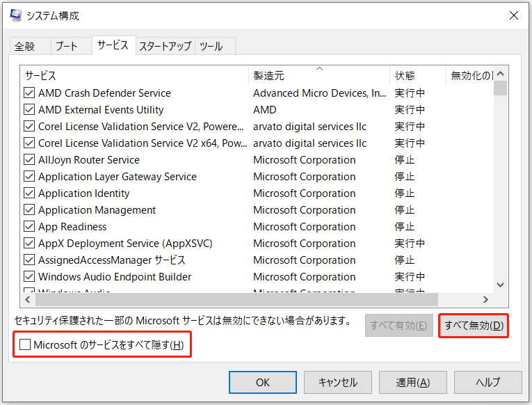The image size is (532, 405).
Task: Toggle Application Layer Gateway Service checkbox
Action: tap(29, 177)
